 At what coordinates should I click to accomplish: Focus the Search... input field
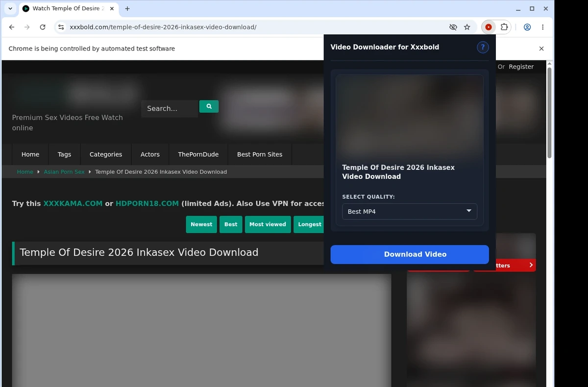[x=170, y=108]
